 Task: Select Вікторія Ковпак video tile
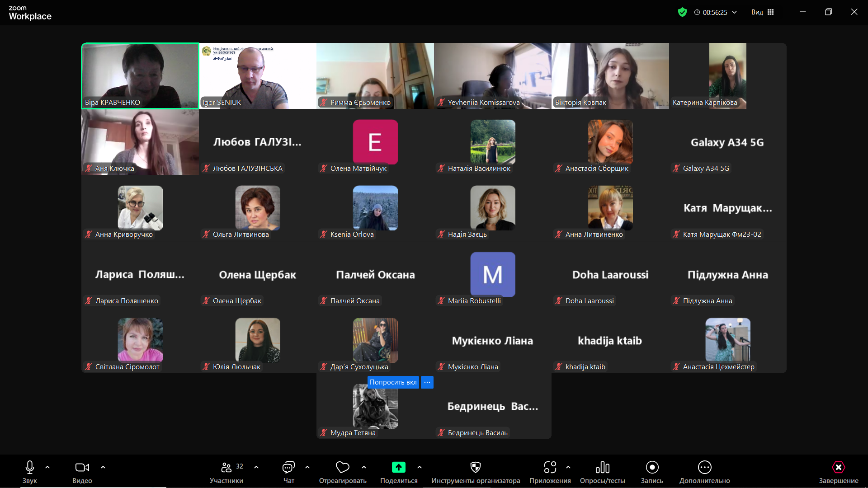pos(610,76)
